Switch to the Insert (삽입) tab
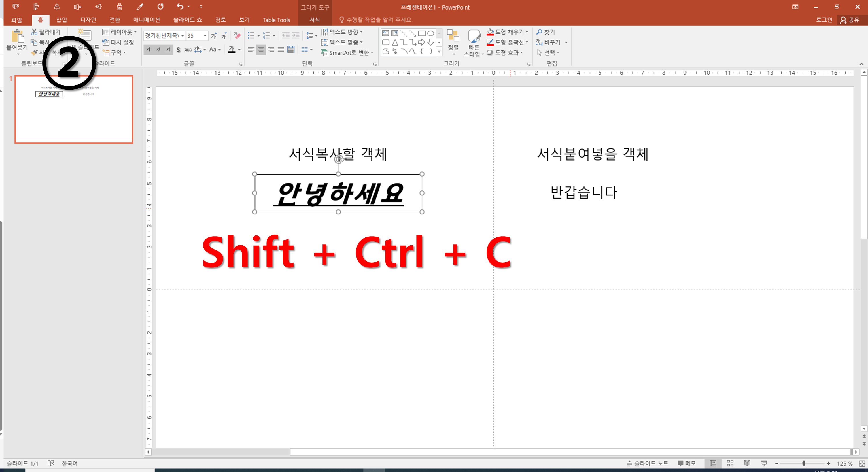This screenshot has width=868, height=472. (61, 20)
